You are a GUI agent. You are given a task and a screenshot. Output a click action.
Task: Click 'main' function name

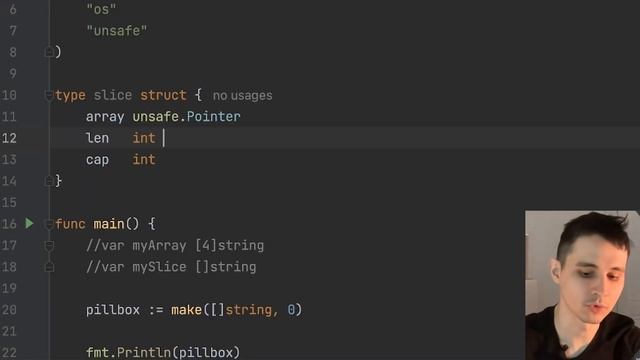coord(109,224)
